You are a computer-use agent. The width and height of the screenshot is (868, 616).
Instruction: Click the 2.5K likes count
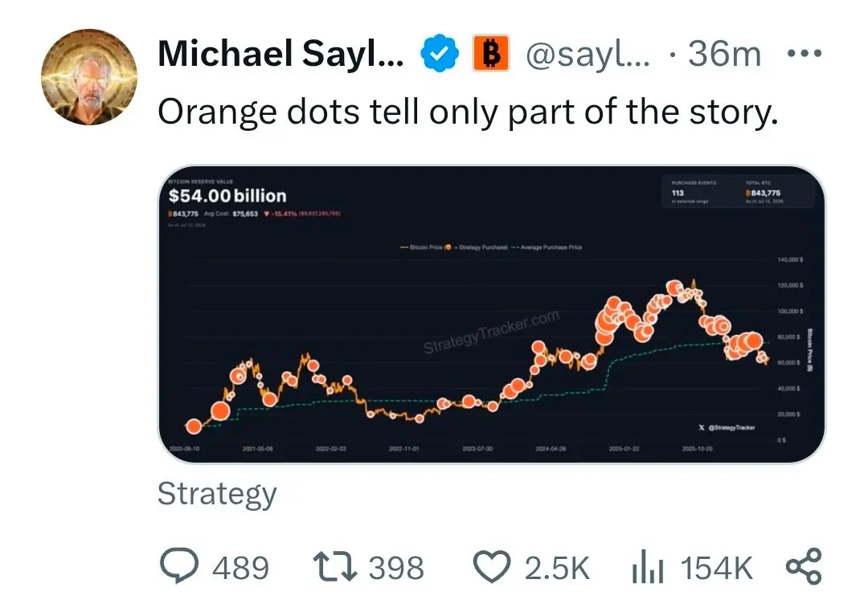[557, 568]
